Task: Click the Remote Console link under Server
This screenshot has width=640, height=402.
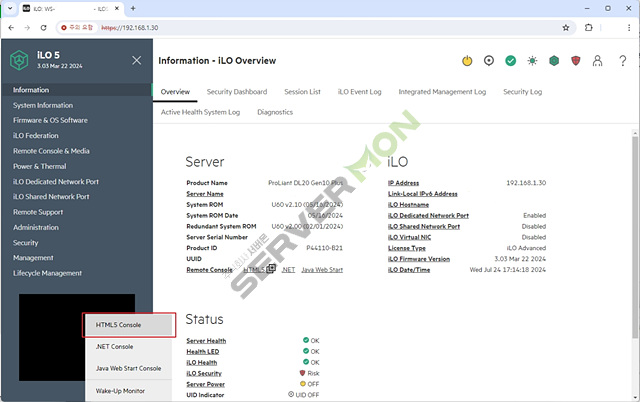Action: click(209, 270)
